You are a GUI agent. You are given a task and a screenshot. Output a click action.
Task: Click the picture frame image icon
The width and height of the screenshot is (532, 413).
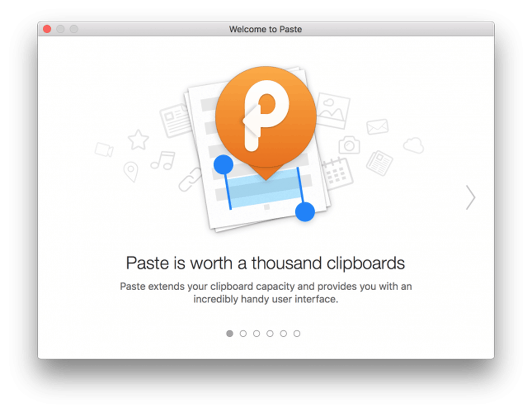click(x=332, y=111)
